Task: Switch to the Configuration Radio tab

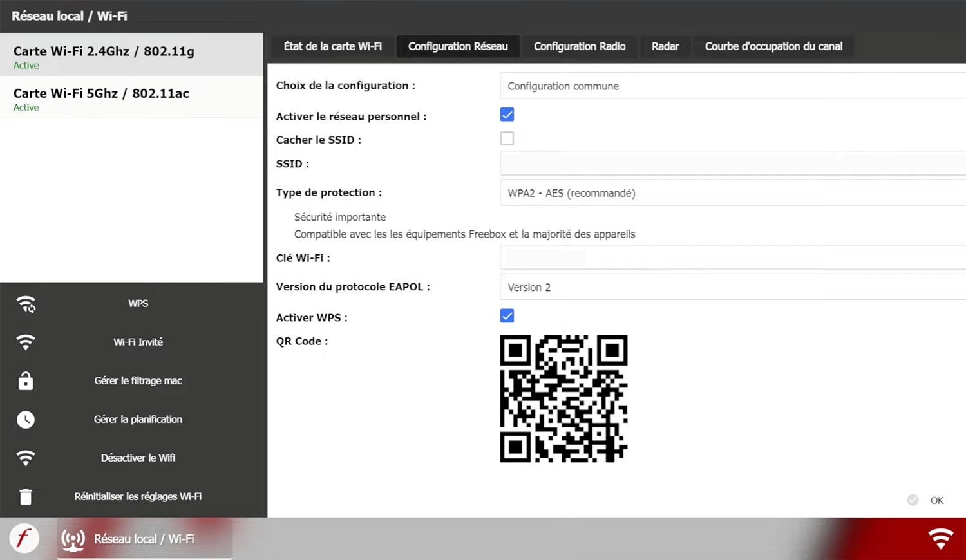Action: click(580, 46)
